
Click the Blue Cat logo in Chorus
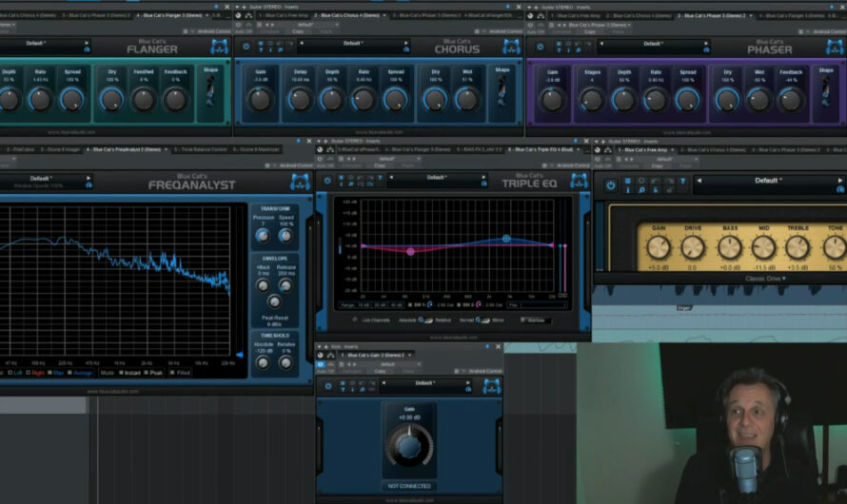point(512,47)
